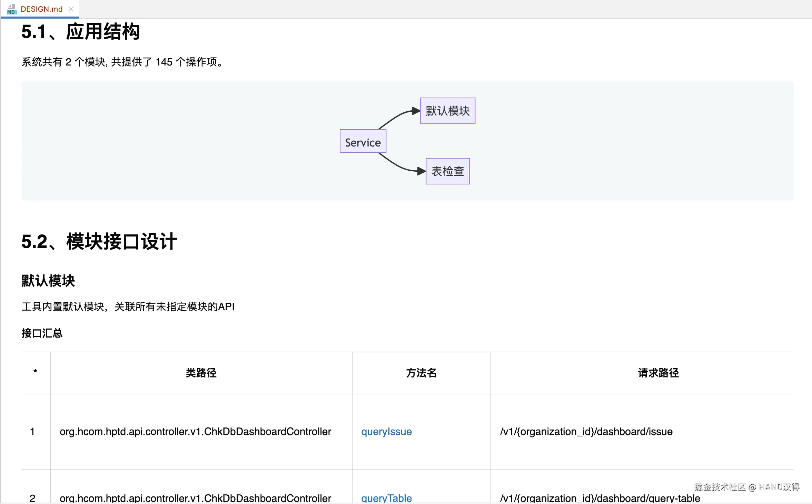812x504 pixels.
Task: Click the DESIGN.md tab
Action: tap(41, 9)
